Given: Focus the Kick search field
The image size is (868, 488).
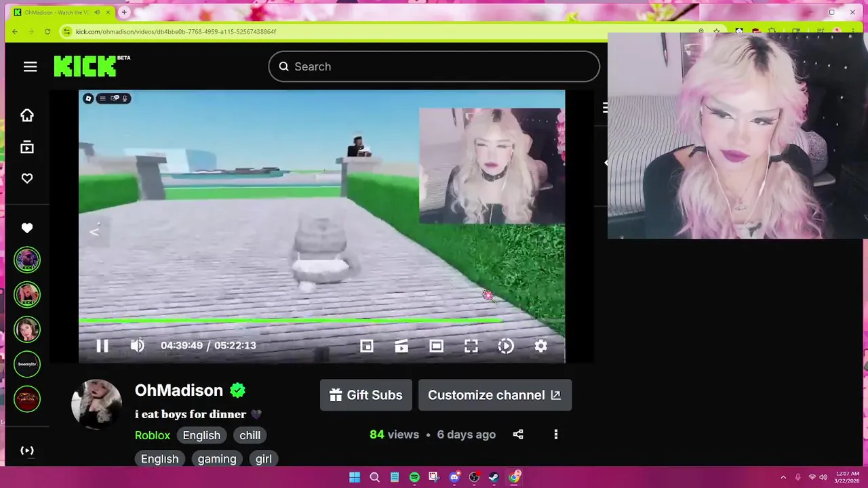Looking at the screenshot, I should 434,66.
